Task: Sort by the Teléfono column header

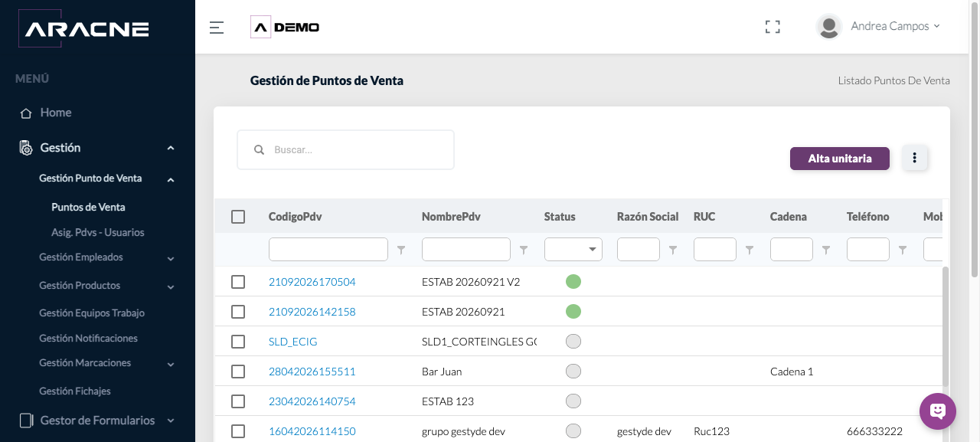Action: [868, 217]
